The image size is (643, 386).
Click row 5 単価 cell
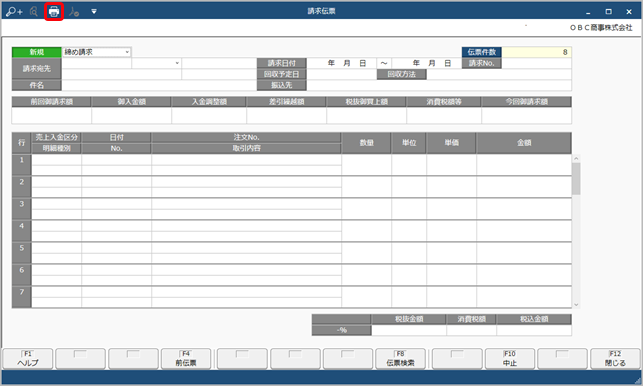tap(451, 253)
